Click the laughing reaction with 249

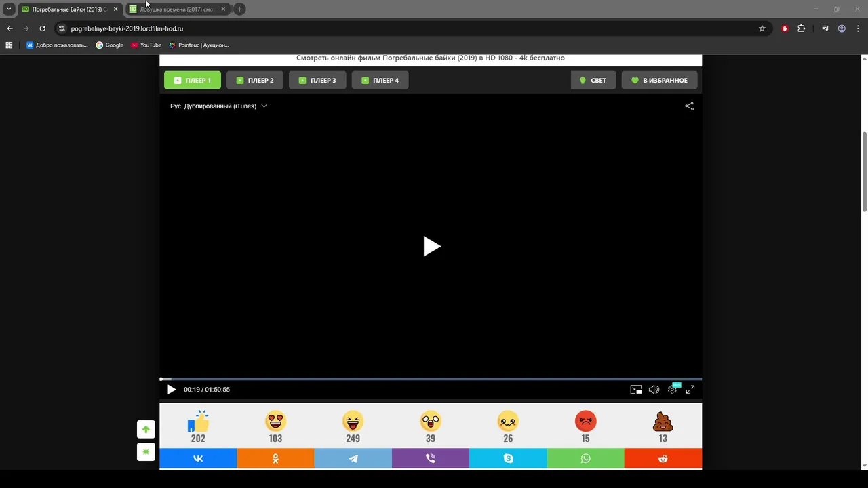(353, 426)
